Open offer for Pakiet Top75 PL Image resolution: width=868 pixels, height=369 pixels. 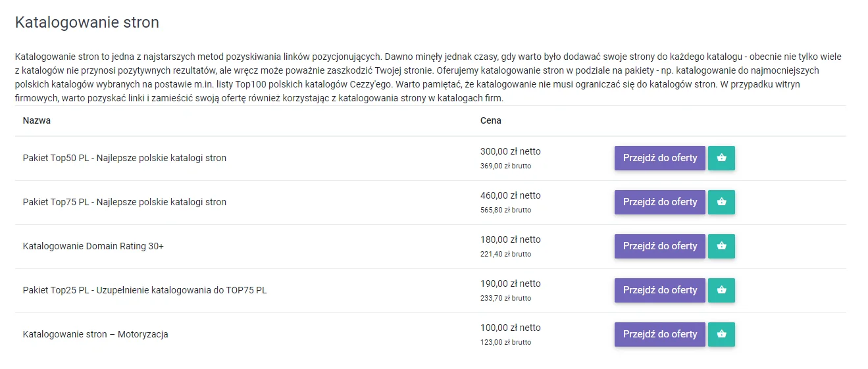click(659, 202)
